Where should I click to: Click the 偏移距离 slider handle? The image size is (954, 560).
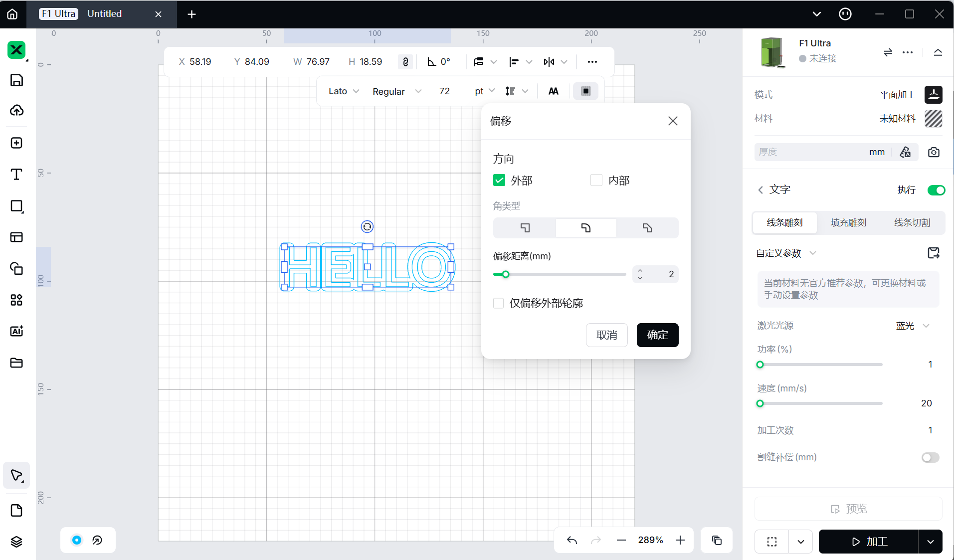506,274
